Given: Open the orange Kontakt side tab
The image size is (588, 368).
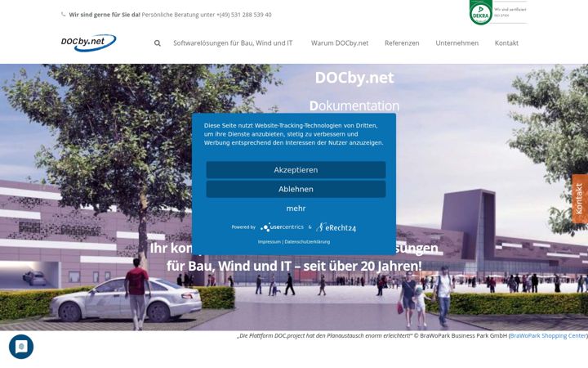Looking at the screenshot, I should pos(580,199).
